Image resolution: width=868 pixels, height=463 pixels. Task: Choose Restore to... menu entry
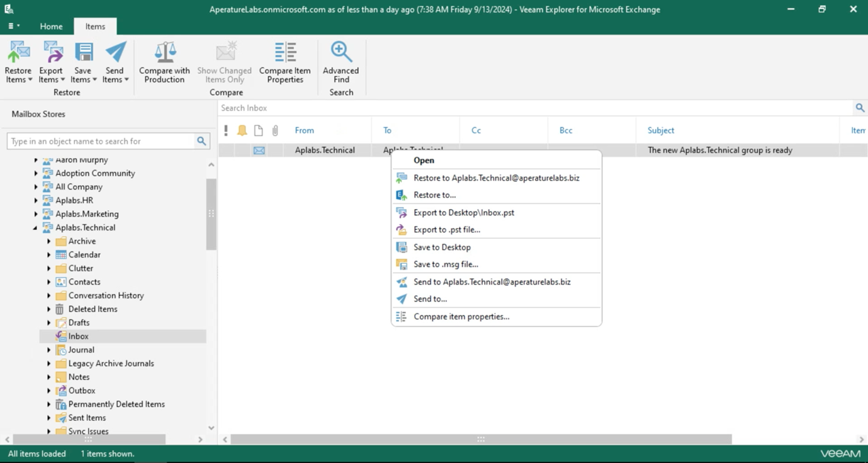(496, 195)
